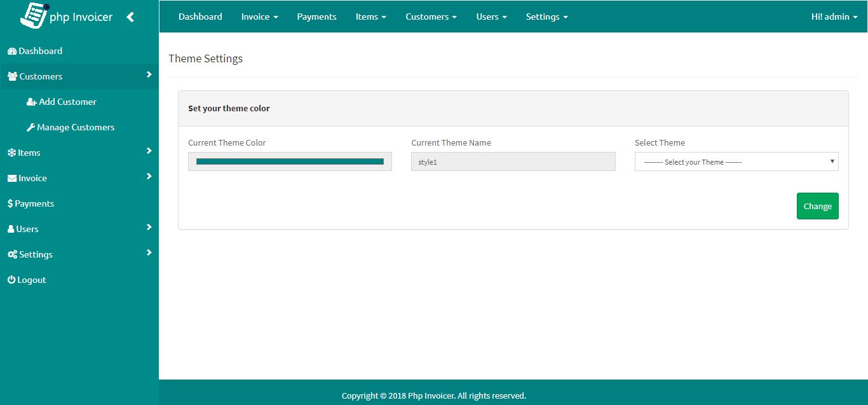868x405 pixels.
Task: Click the Logout power icon
Action: [11, 280]
